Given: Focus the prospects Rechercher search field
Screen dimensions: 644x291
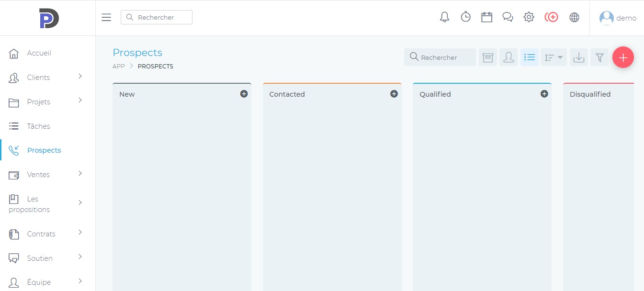Looking at the screenshot, I should (440, 57).
